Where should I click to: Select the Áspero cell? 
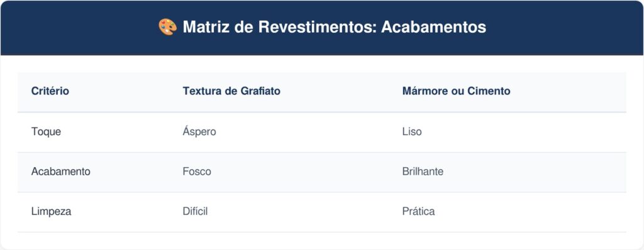199,132
